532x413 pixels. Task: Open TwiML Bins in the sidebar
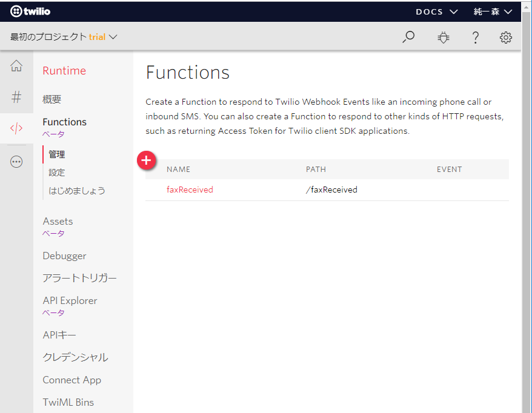pos(68,402)
